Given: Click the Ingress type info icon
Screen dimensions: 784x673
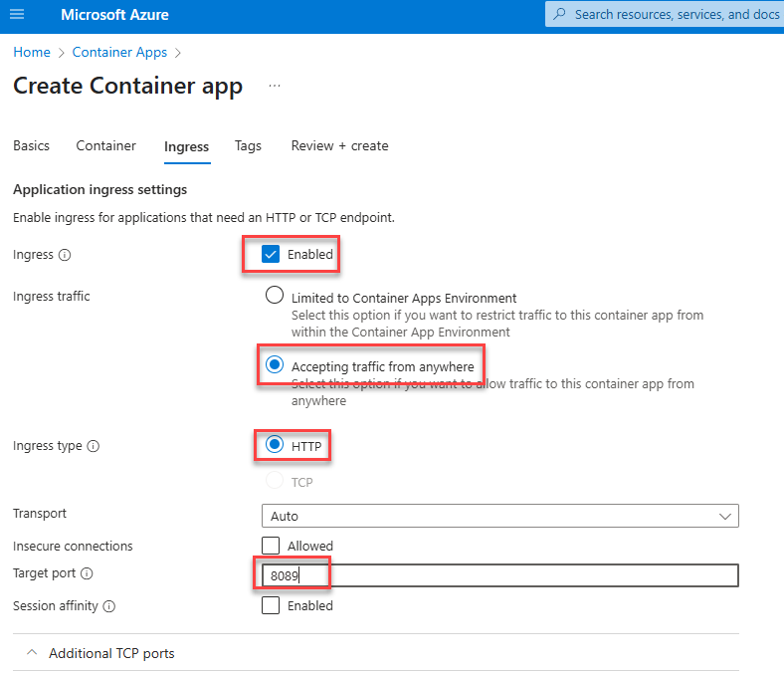Looking at the screenshot, I should (x=94, y=447).
